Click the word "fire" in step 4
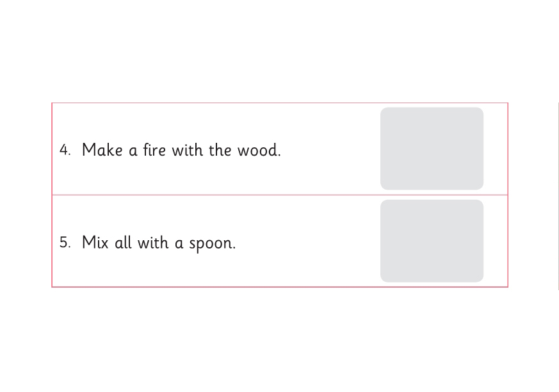The height and width of the screenshot is (392, 559). point(154,151)
